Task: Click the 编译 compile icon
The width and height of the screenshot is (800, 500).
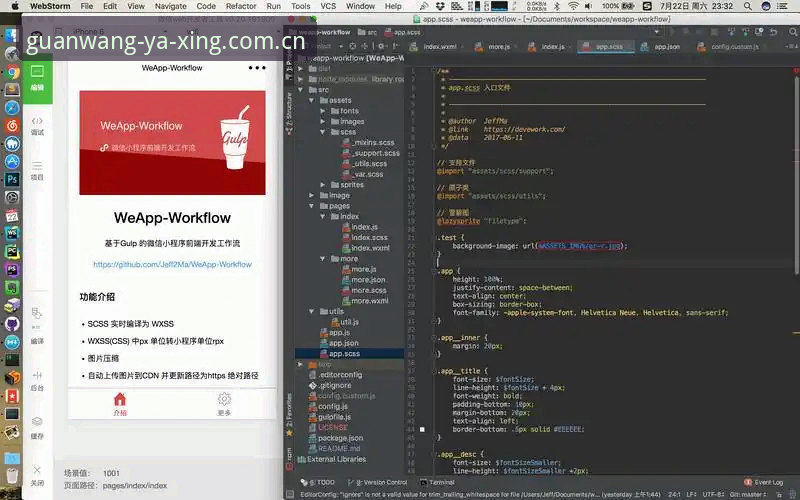Action: (37, 320)
